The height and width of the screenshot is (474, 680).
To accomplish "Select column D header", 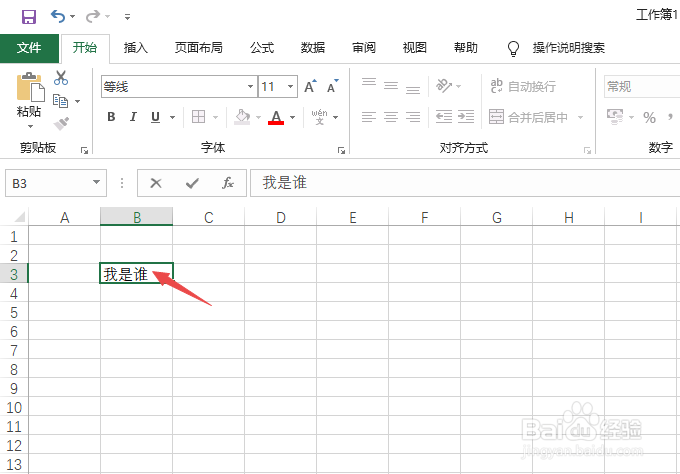I will [281, 217].
